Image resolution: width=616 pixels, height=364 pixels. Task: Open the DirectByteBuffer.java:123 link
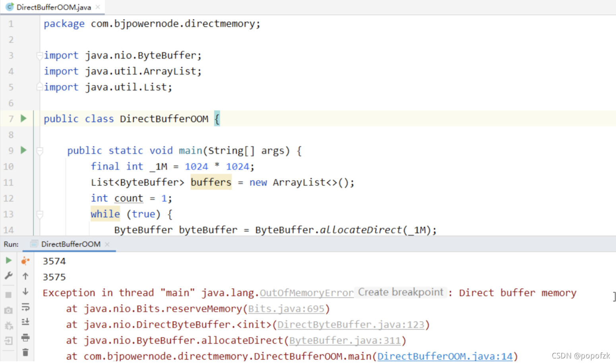(351, 325)
